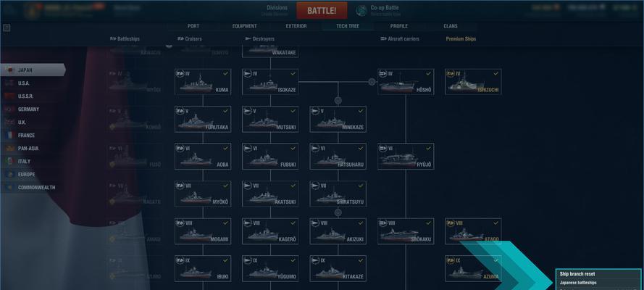Select the tier VI carrier Ryujo
The image size is (644, 290).
[406, 157]
